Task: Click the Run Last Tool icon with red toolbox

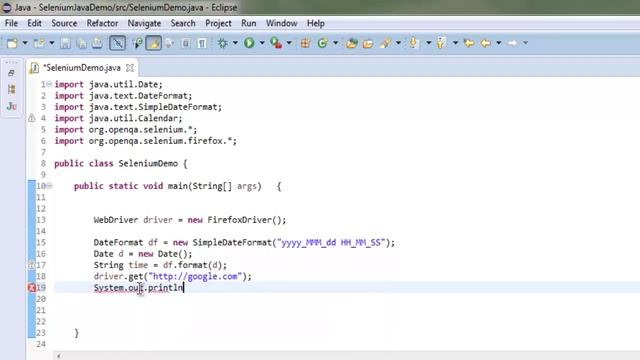Action: coord(276,43)
